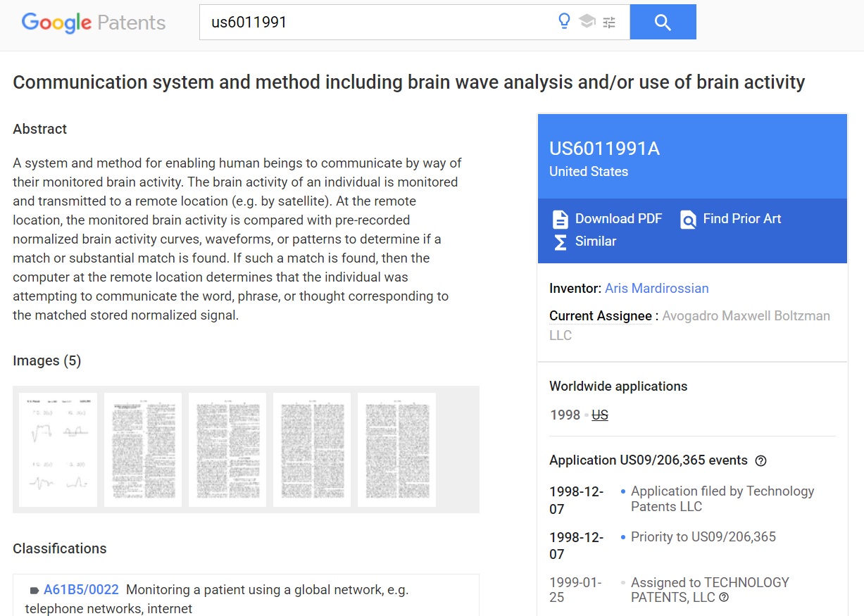The image size is (864, 616).
Task: Click help icon after TECHNOLOGY PATENTS, LLC
Action: pos(724,598)
